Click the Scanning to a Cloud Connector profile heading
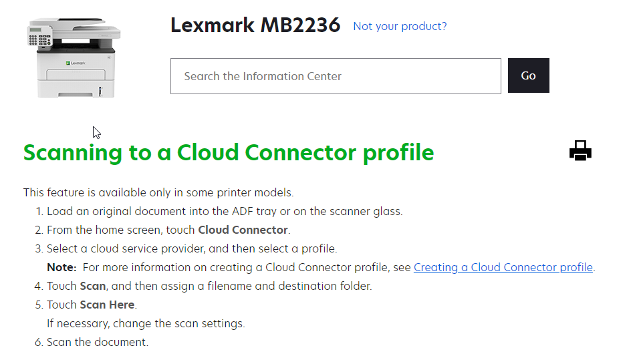The image size is (629, 364). (229, 152)
